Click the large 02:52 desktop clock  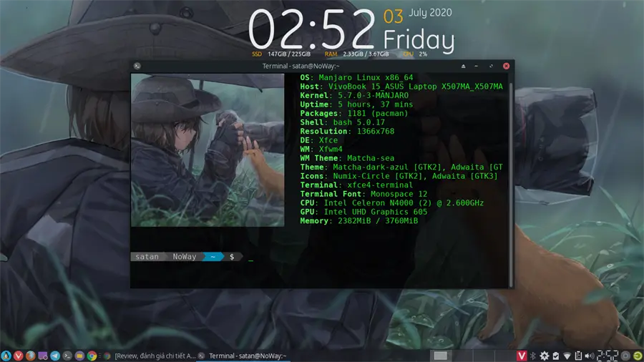tap(312, 29)
